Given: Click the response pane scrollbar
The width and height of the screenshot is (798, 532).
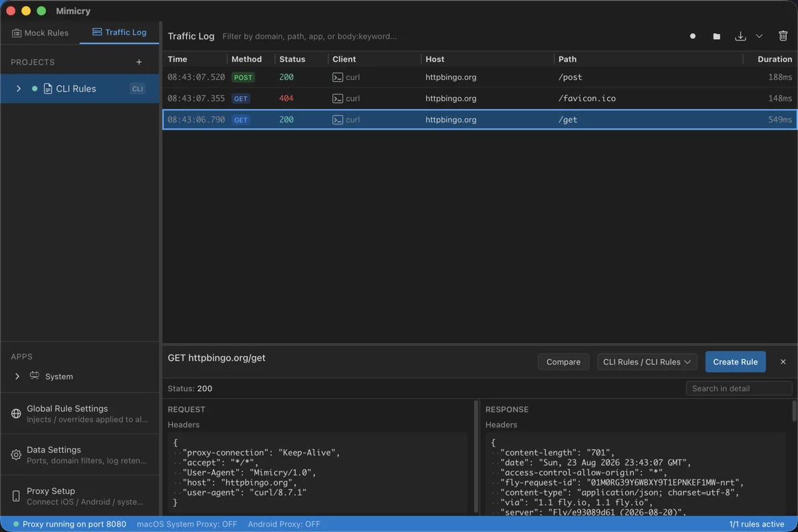Looking at the screenshot, I should click(794, 411).
